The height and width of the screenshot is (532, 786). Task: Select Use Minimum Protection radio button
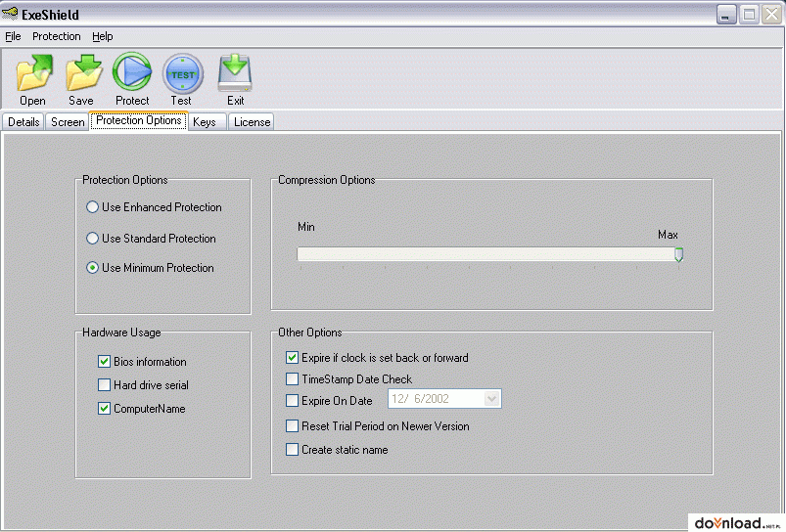[x=92, y=268]
